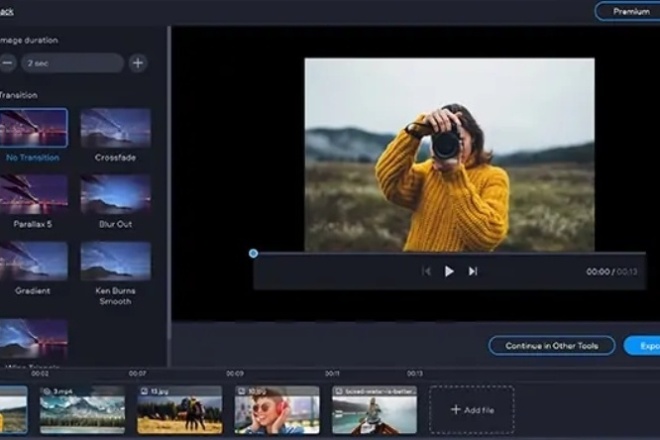Select the Gradient transition
The image size is (660, 440).
tap(34, 260)
